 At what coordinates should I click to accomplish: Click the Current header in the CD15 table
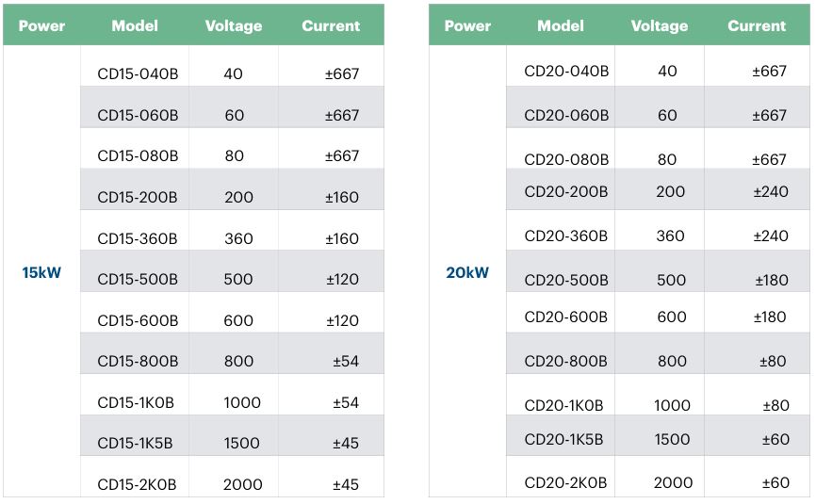[331, 25]
